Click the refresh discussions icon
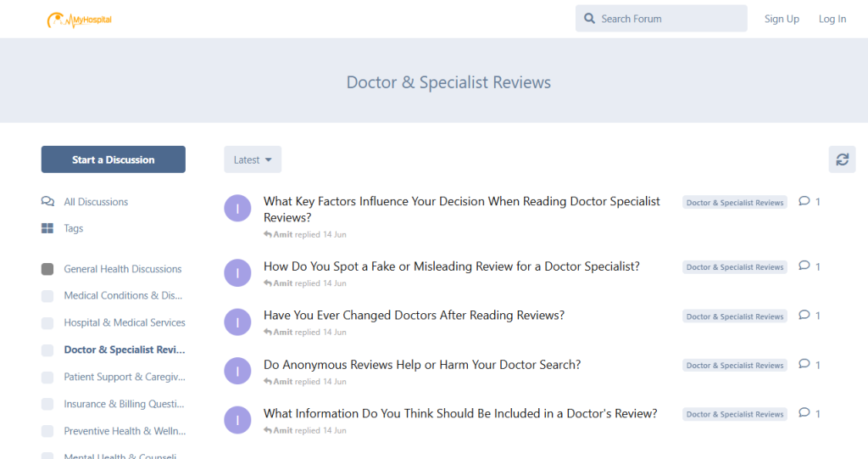 tap(842, 160)
